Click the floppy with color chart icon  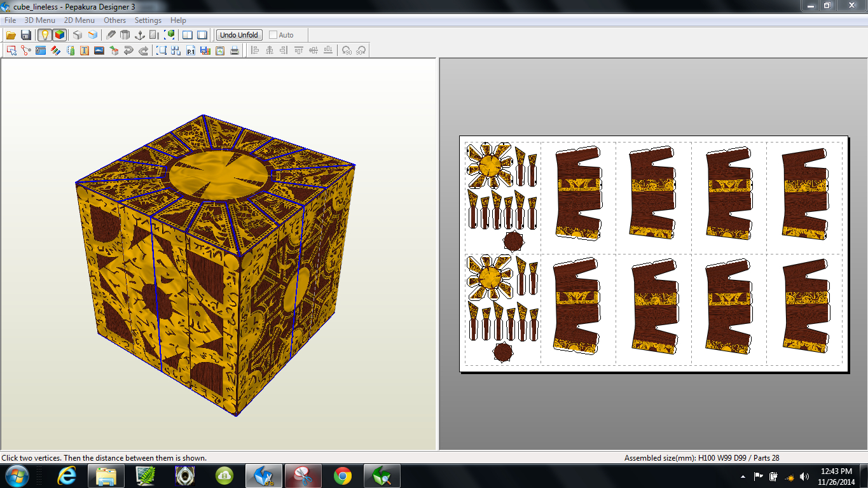pos(205,50)
